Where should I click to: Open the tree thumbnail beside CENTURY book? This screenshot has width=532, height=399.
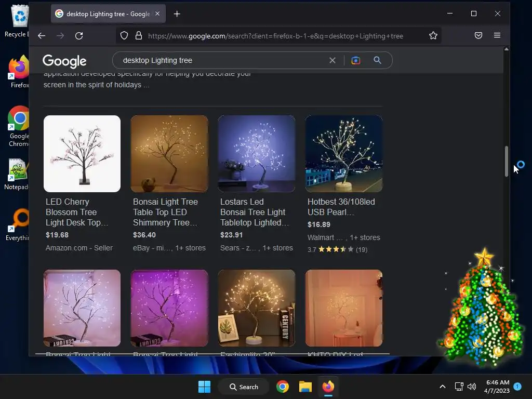tap(257, 308)
